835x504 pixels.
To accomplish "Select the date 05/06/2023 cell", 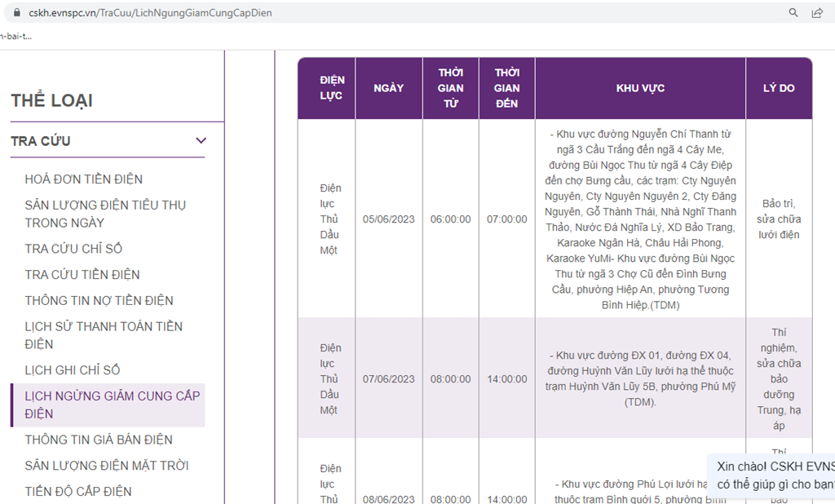I will tap(389, 219).
